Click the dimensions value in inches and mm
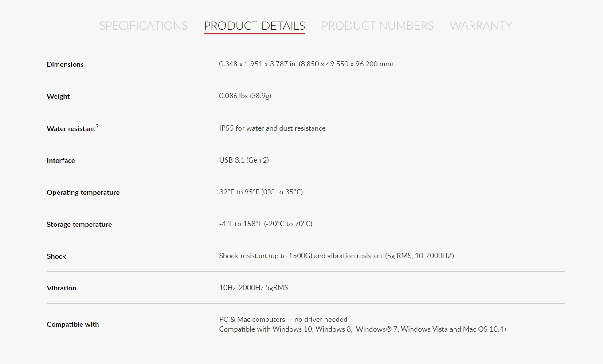 click(x=306, y=64)
